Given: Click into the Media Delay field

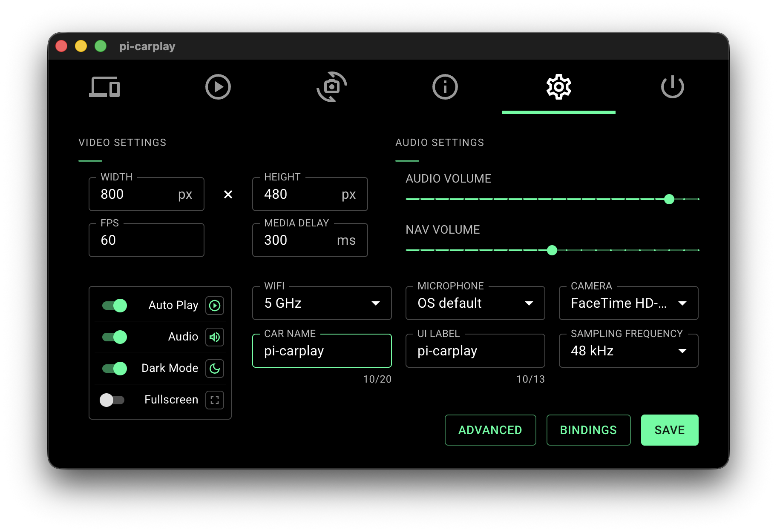Looking at the screenshot, I should click(298, 240).
